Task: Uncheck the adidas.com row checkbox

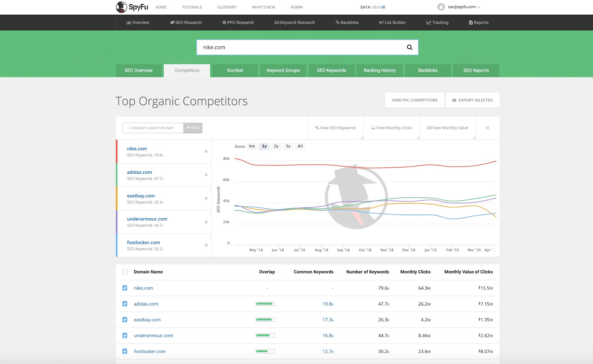Action: 125,304
